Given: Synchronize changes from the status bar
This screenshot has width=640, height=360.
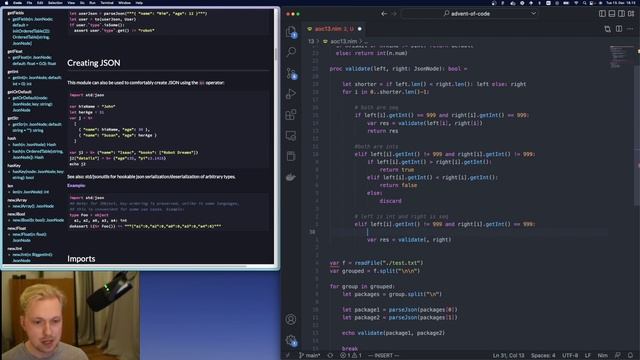Looking at the screenshot, I should click(x=330, y=356).
